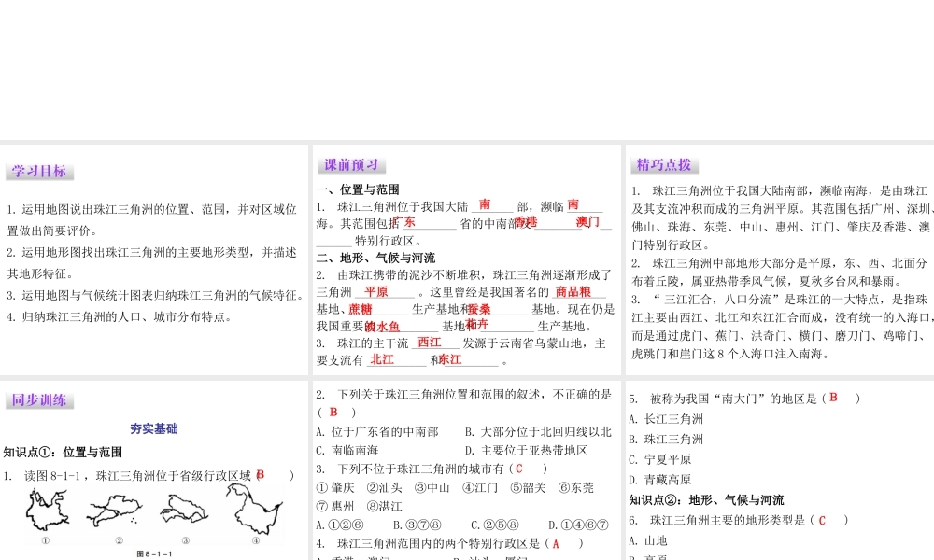
Task: Select the 夯实基础 subtitle
Action: coord(154,428)
